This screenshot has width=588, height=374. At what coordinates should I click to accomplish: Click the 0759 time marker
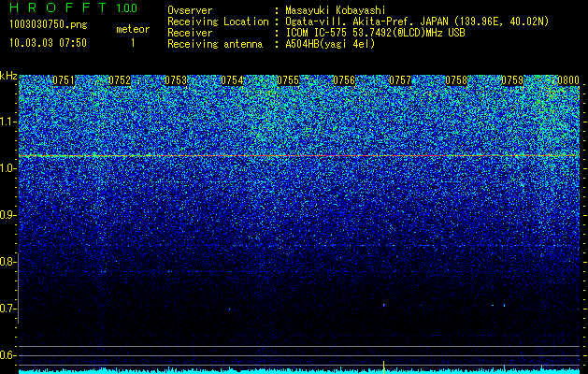(x=512, y=80)
